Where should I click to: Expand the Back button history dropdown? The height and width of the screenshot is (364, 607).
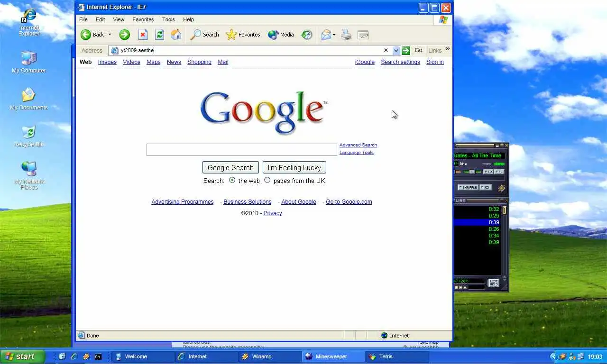(110, 35)
